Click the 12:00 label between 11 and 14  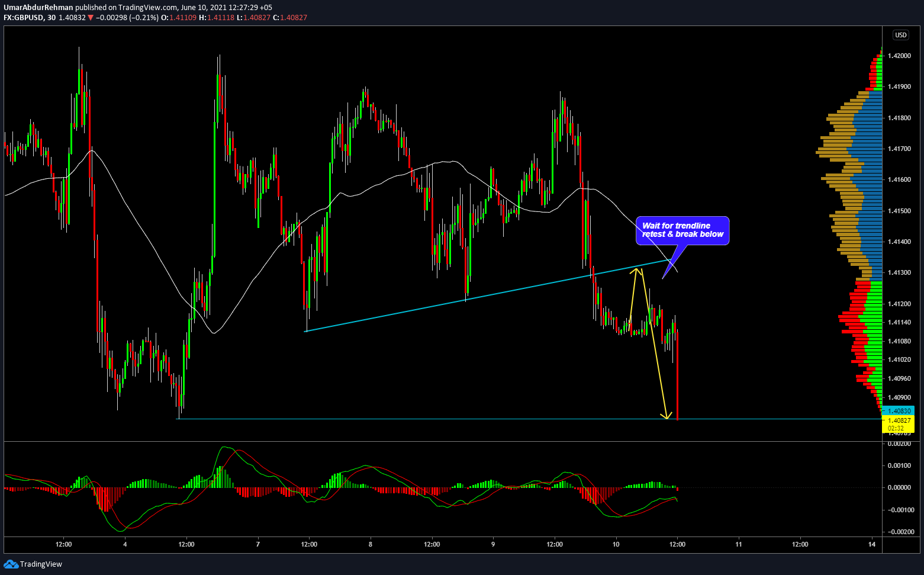pyautogui.click(x=800, y=544)
